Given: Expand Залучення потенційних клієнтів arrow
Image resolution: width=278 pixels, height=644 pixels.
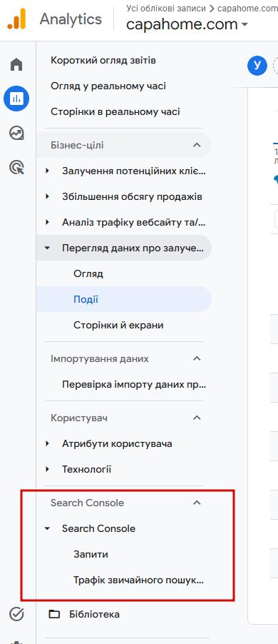Looking at the screenshot, I should click(x=48, y=171).
